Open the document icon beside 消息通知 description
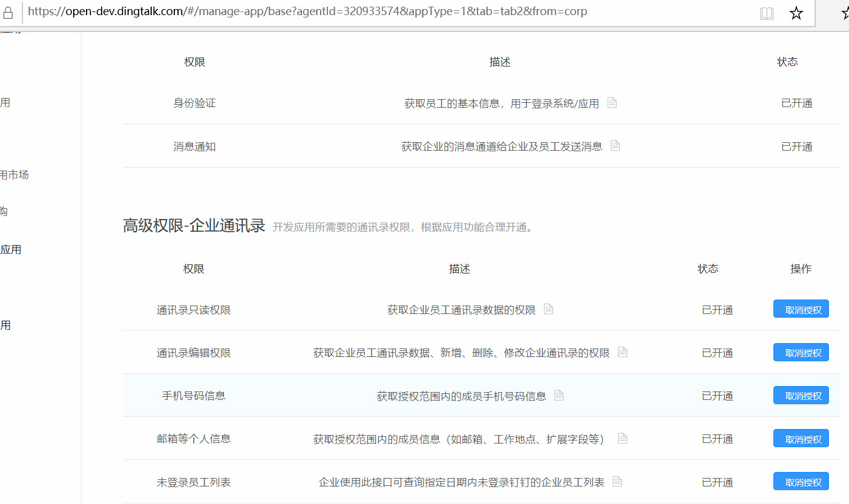The image size is (849, 504). (615, 146)
